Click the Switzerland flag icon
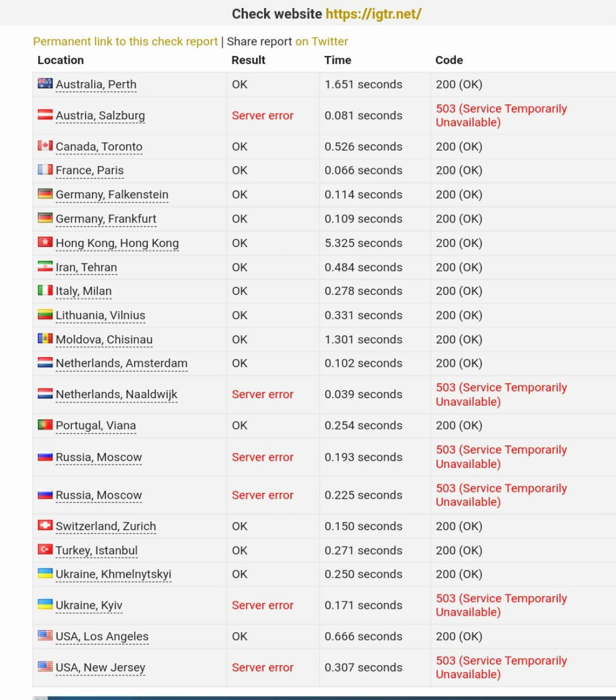The width and height of the screenshot is (616, 700). (45, 525)
